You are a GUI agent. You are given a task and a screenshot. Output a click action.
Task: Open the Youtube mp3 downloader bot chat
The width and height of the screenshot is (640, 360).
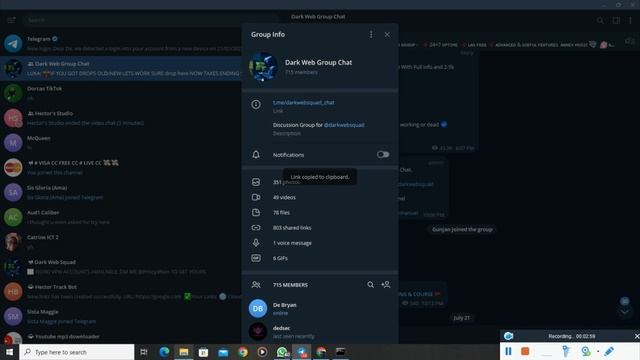pos(121,336)
